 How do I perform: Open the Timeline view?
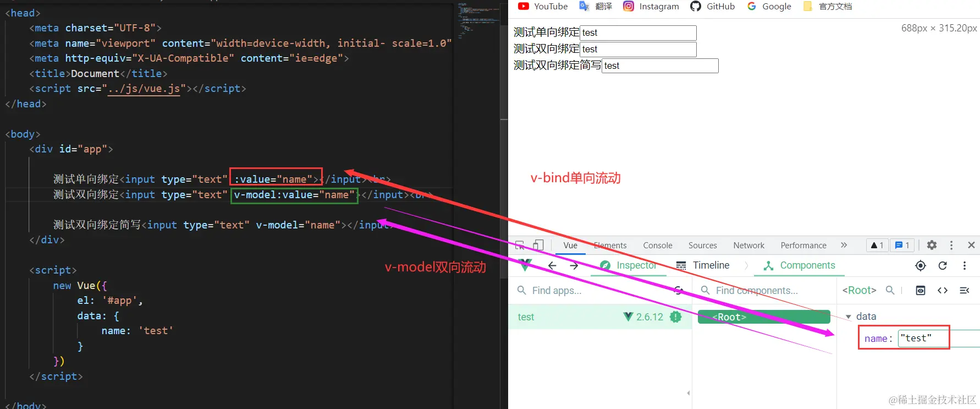pos(702,265)
